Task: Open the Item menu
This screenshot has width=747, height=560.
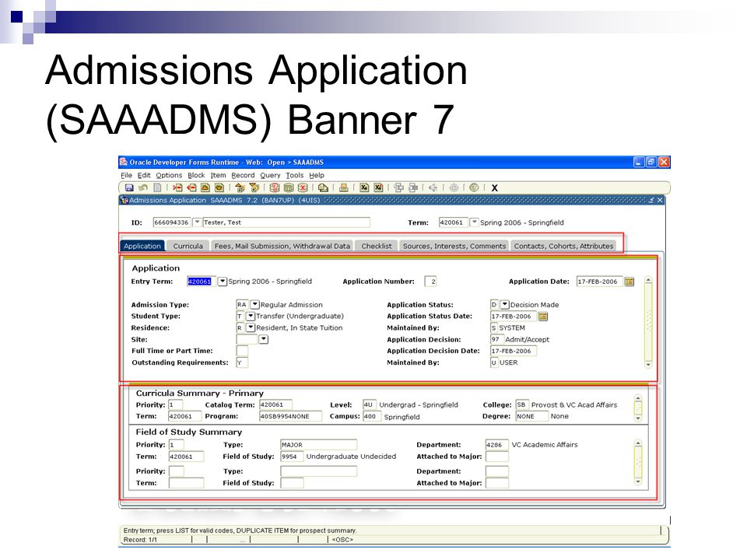Action: 218,175
